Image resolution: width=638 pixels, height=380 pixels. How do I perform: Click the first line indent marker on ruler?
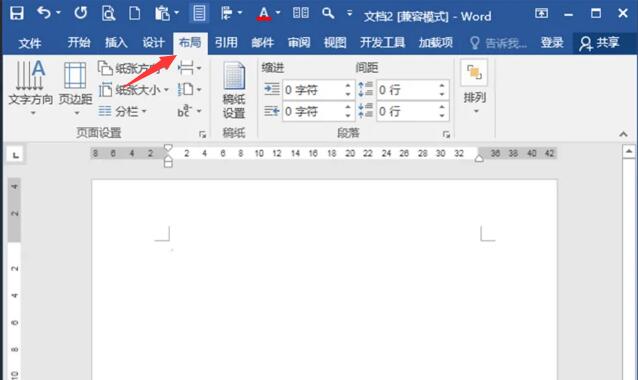(x=168, y=148)
